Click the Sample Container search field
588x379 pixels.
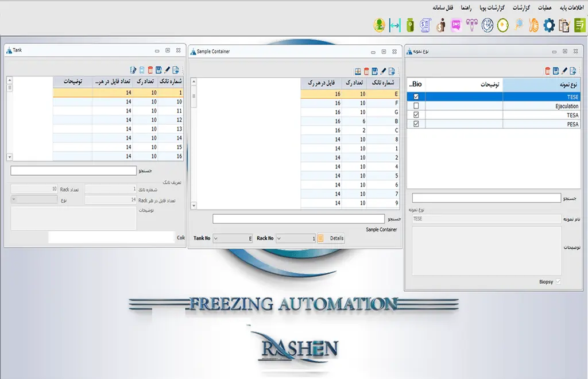[x=298, y=219]
